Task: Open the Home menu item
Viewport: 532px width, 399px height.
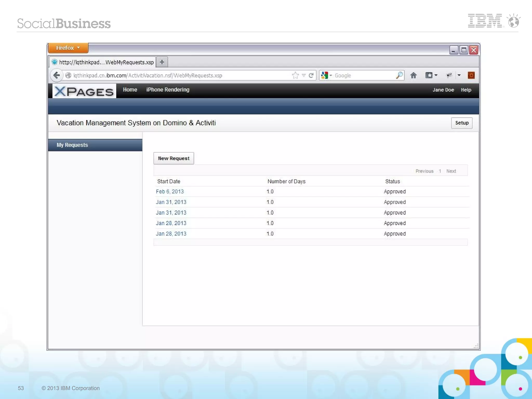Action: [x=130, y=90]
